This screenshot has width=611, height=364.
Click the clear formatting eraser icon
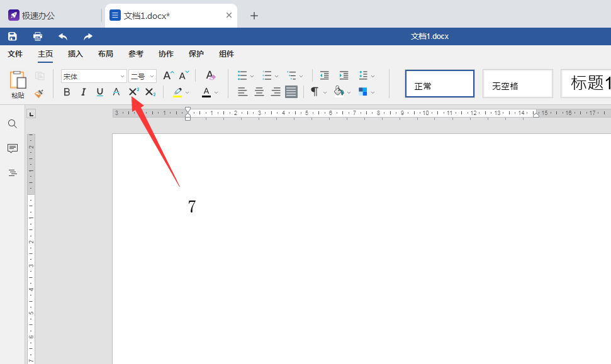pos(210,75)
